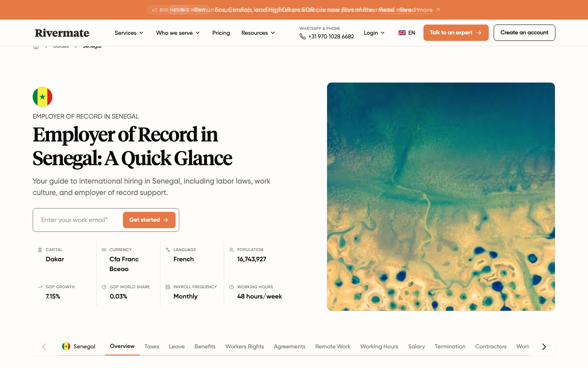Image resolution: width=588 pixels, height=368 pixels.
Task: Switch to the Working Hours tab
Action: [x=379, y=346]
